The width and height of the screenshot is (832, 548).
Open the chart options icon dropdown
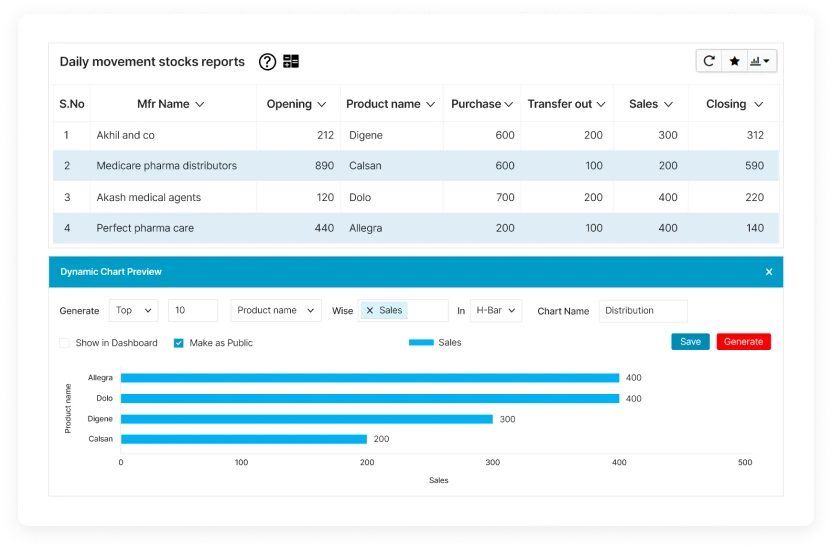click(x=761, y=61)
